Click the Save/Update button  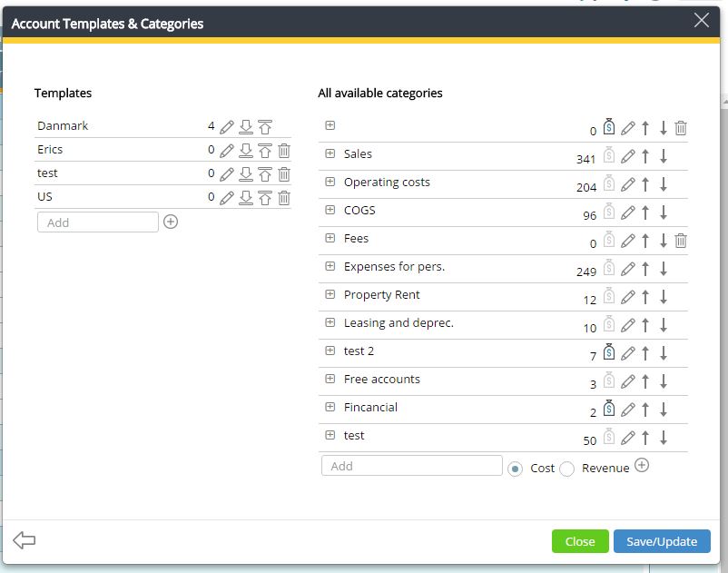662,541
